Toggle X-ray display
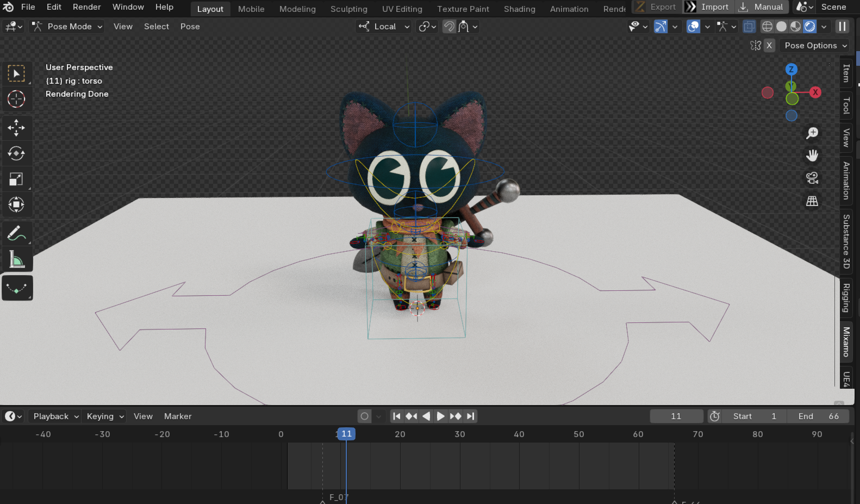Image resolution: width=860 pixels, height=504 pixels. (749, 27)
